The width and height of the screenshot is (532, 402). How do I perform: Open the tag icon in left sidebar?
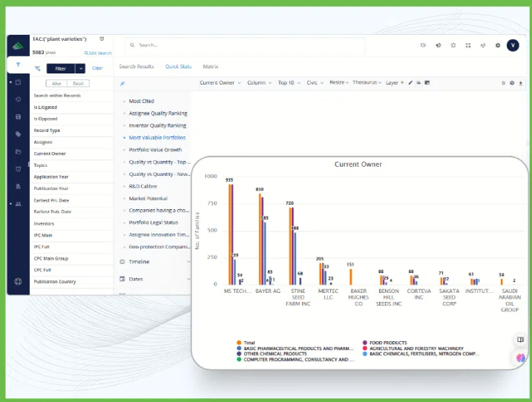pyautogui.click(x=18, y=134)
